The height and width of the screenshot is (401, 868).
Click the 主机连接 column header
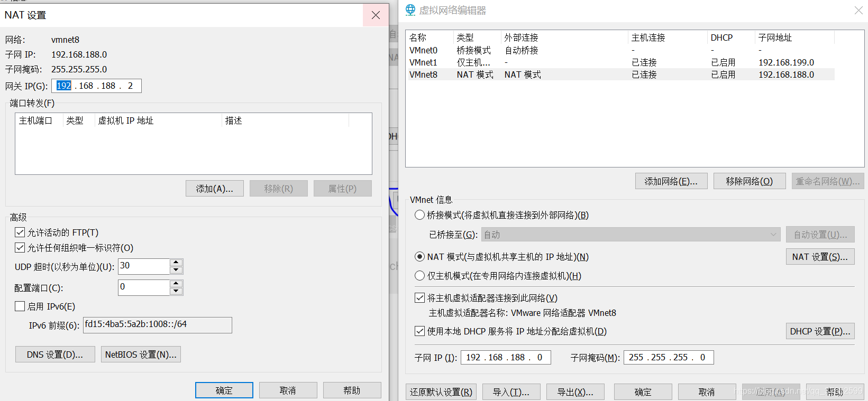(668, 38)
